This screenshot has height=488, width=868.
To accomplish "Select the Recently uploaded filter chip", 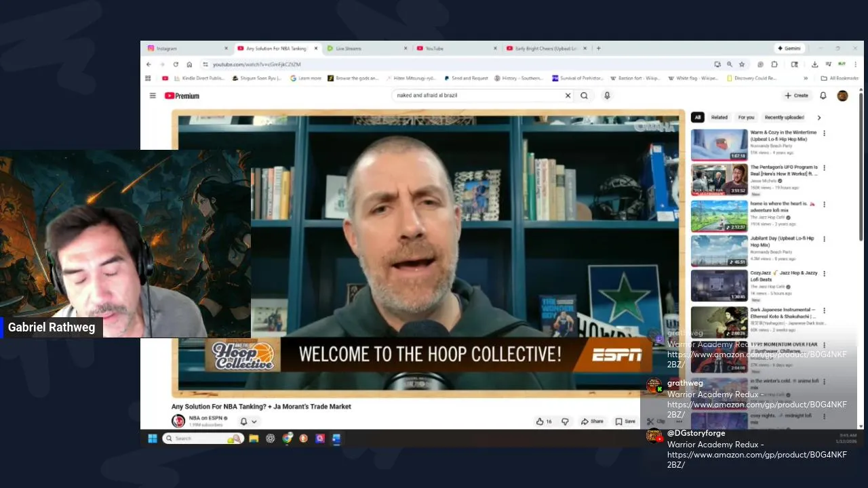I will coord(785,117).
